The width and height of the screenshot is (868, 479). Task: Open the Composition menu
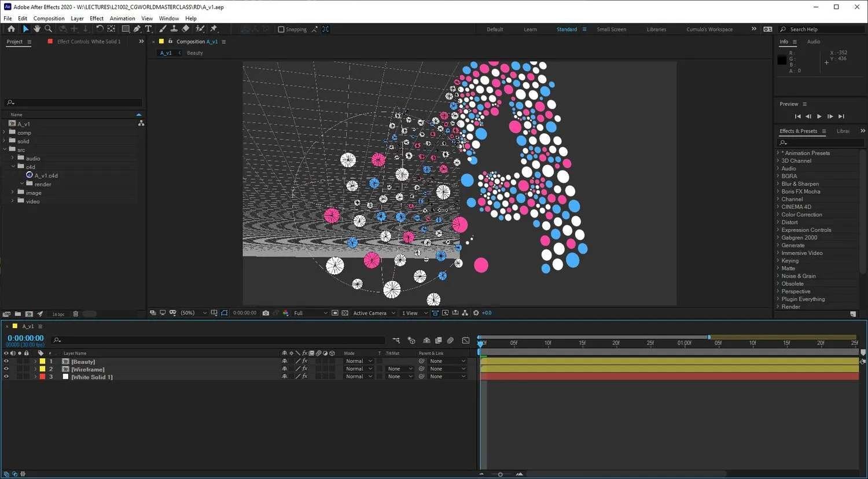(x=49, y=19)
